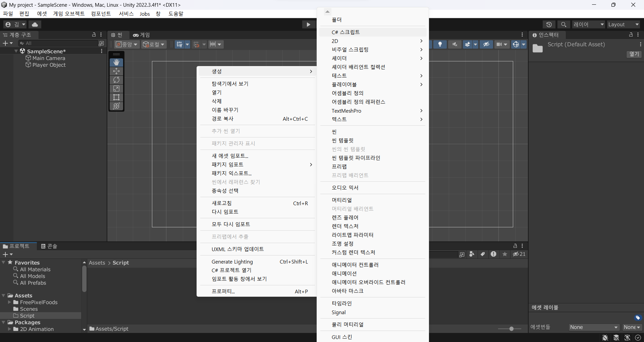Toggle hidden objects scene visibility
This screenshot has height=342, width=644.
[486, 44]
